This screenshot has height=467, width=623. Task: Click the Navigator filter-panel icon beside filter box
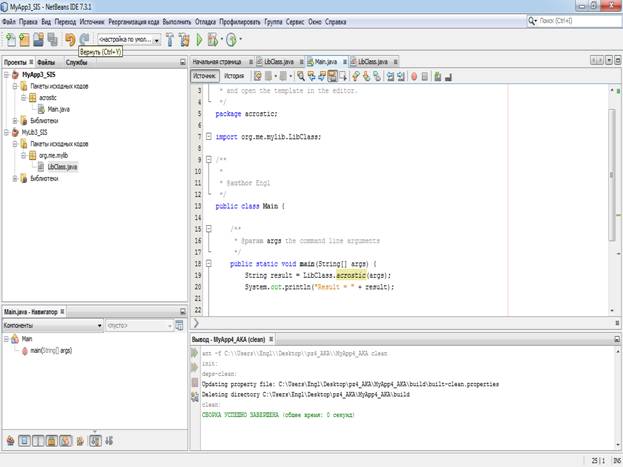(179, 325)
